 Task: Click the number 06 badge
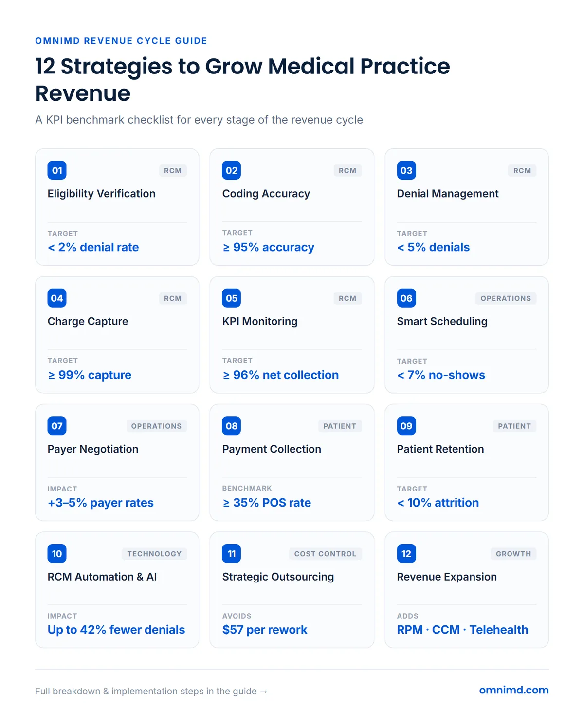point(406,298)
